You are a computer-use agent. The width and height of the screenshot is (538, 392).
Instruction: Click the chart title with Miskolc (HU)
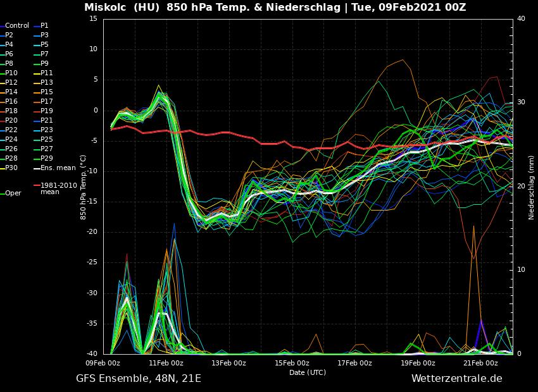click(275, 8)
